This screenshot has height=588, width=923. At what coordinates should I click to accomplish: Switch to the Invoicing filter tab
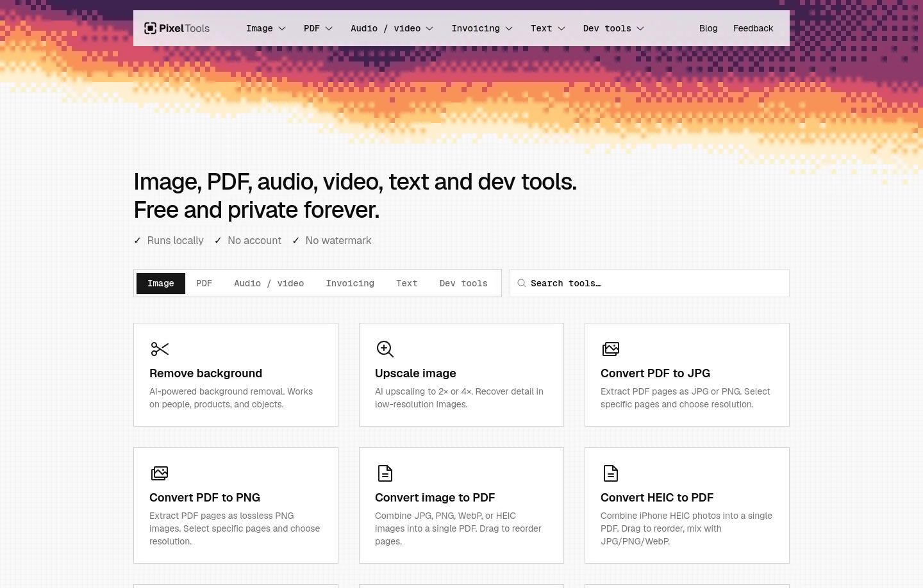(x=350, y=283)
